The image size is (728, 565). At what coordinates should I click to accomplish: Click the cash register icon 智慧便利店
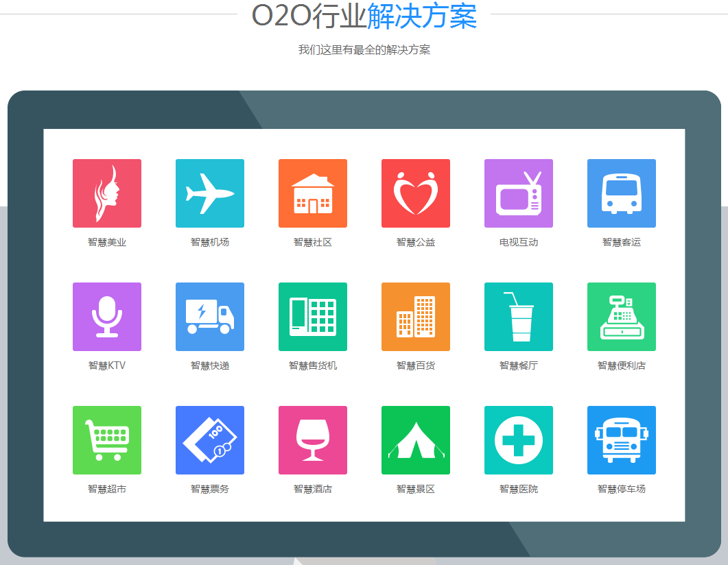(622, 317)
